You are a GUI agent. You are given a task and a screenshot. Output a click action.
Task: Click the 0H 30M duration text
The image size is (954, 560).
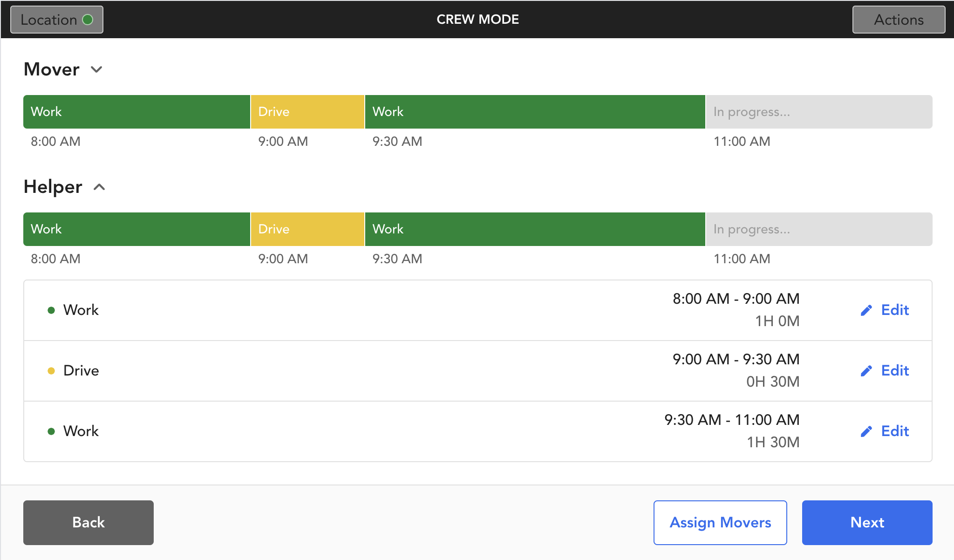tap(773, 382)
